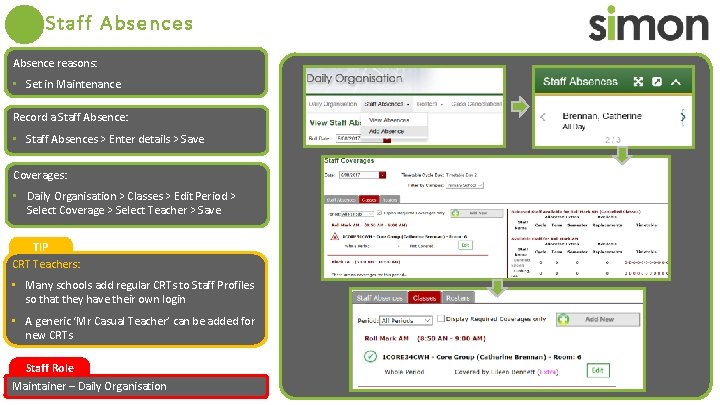Click the simon logo
The width and height of the screenshot is (720, 405).
[x=648, y=23]
